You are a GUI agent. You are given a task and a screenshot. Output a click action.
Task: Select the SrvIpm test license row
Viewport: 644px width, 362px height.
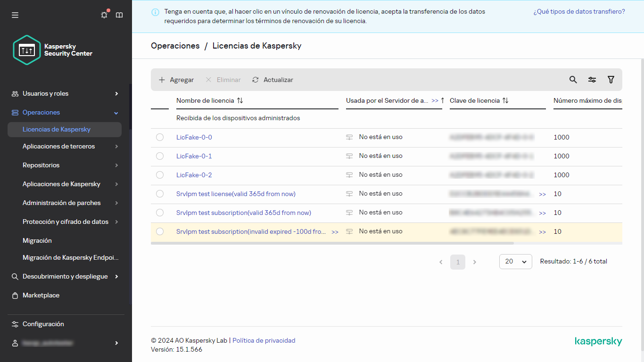point(160,194)
